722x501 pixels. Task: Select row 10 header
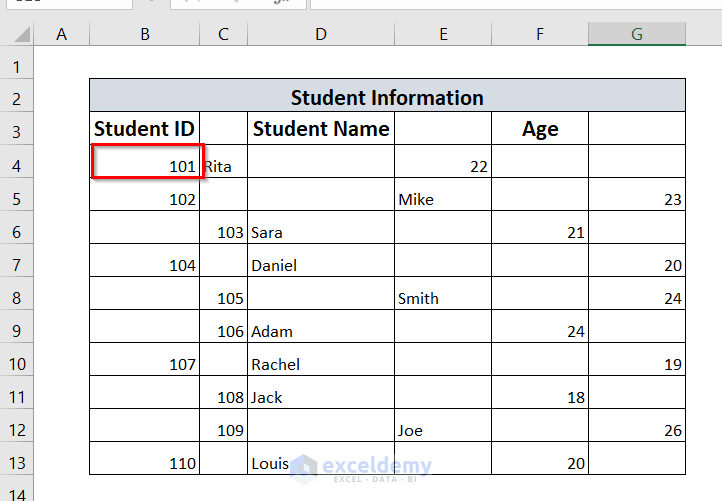17,360
